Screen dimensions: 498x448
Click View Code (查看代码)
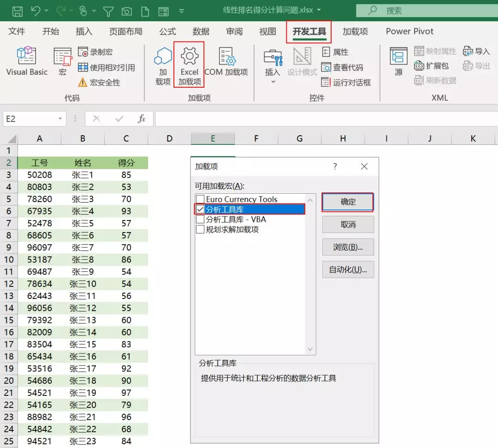[342, 67]
